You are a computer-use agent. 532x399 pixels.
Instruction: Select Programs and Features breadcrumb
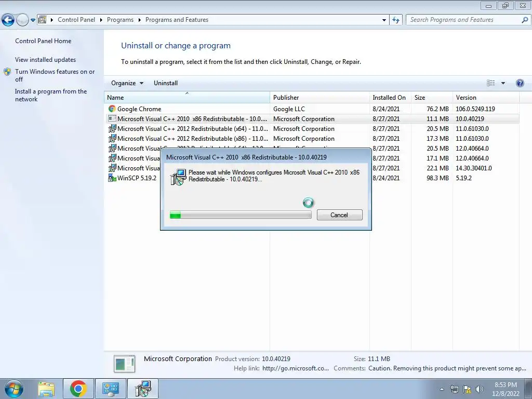coord(177,20)
